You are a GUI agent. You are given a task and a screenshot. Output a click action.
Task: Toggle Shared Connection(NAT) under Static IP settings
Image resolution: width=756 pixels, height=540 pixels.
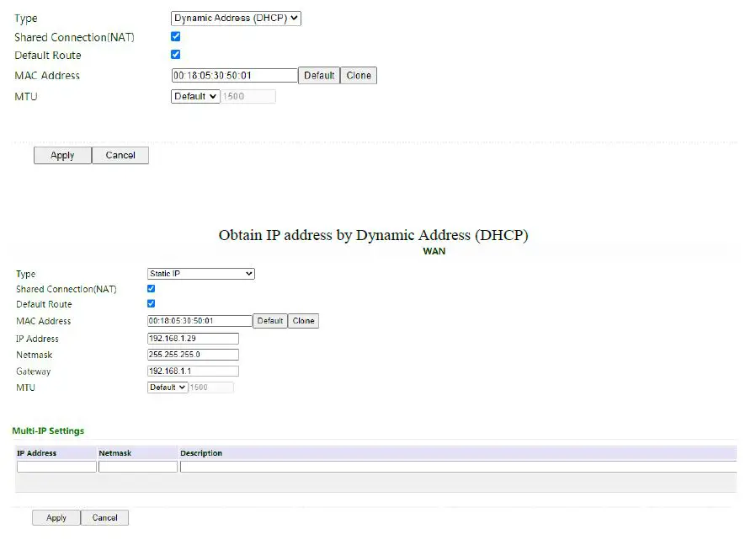tap(151, 288)
